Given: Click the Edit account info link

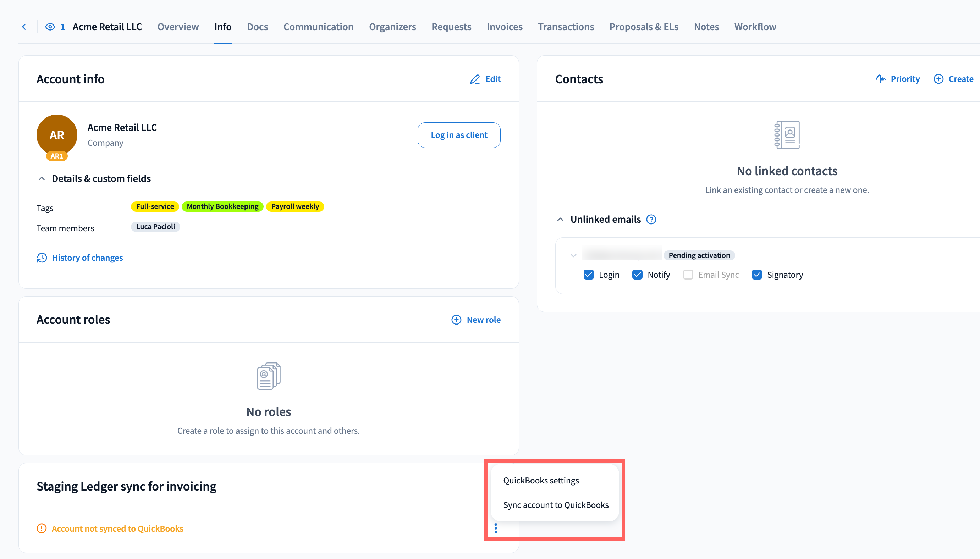Looking at the screenshot, I should point(485,79).
